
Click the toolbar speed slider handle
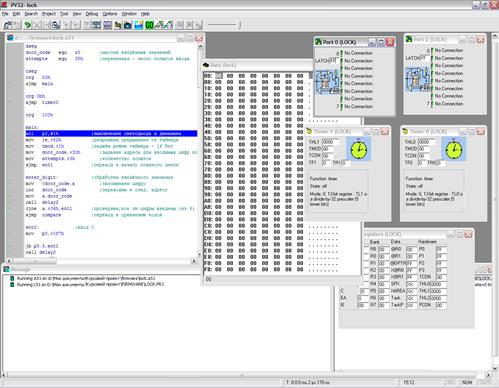239,25
